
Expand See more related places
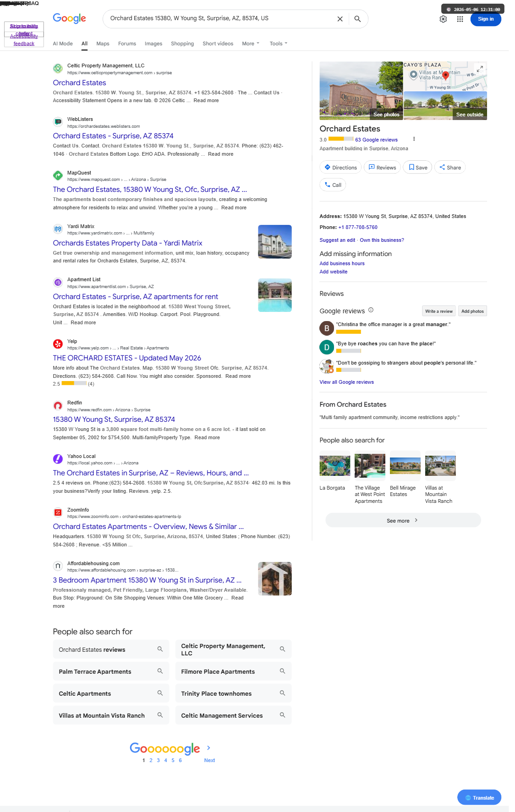[x=403, y=520]
